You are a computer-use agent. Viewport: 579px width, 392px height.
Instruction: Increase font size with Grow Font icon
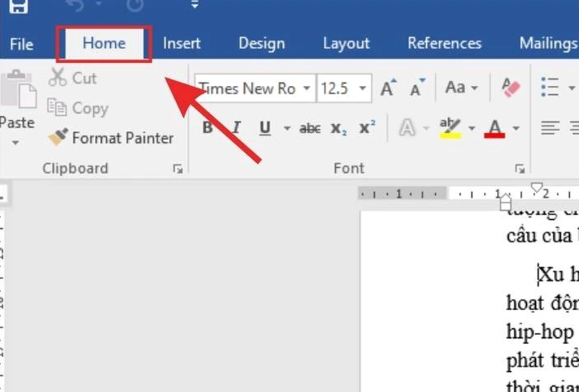click(389, 88)
